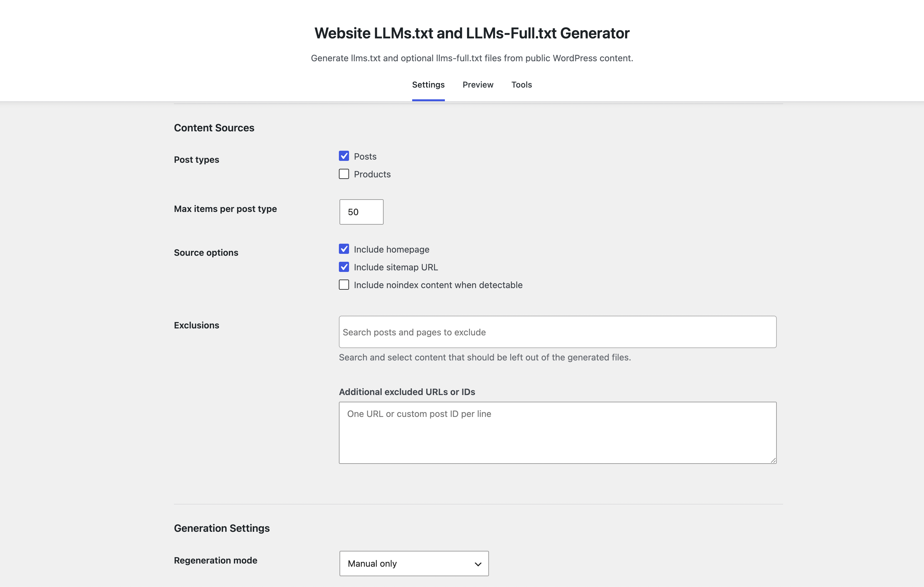The image size is (924, 587).
Task: Toggle the Include homepage checkbox
Action: tap(344, 249)
